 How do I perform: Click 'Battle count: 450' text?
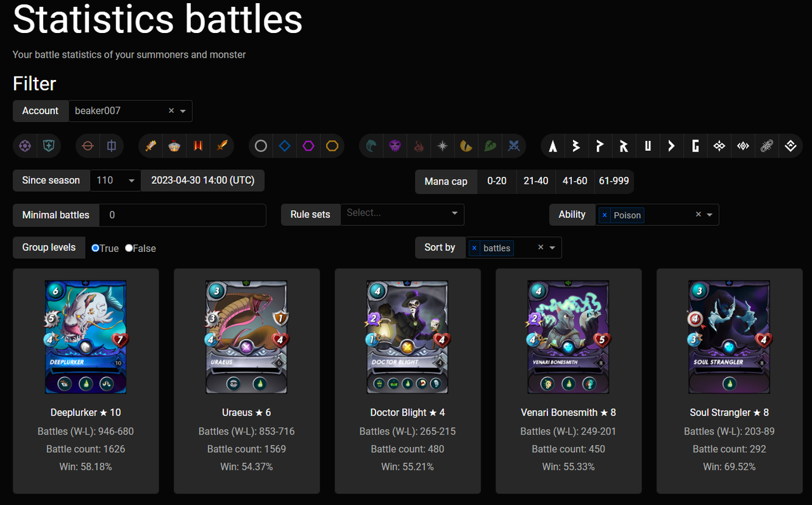[568, 449]
